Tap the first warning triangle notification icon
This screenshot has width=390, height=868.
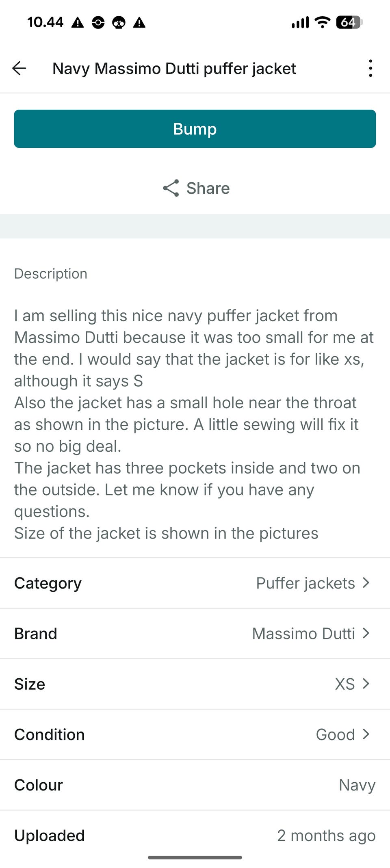tap(78, 22)
